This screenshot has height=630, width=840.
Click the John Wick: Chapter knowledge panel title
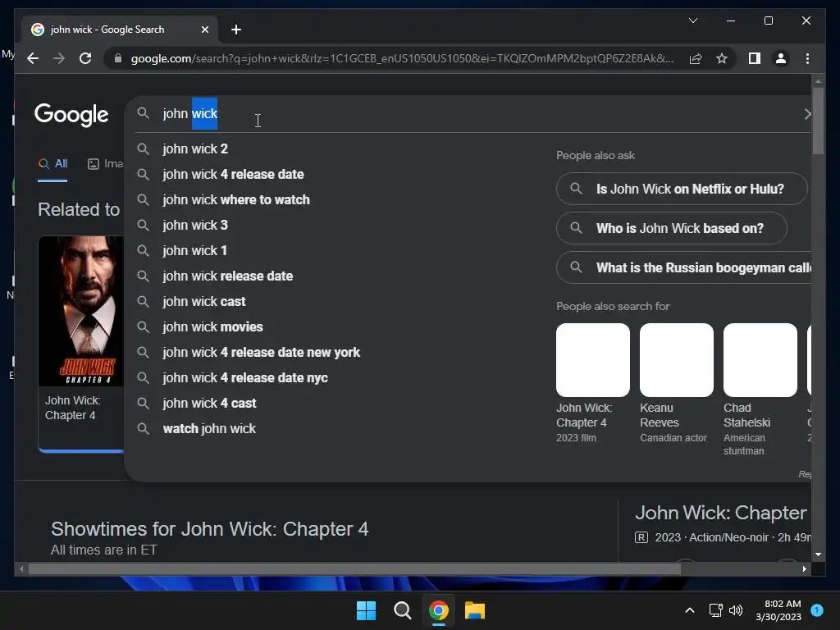[720, 513]
